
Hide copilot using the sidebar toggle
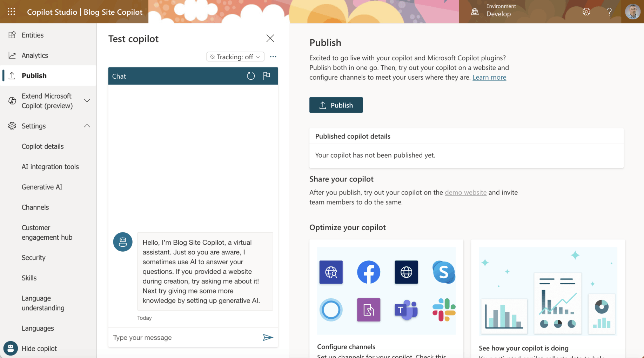pos(39,349)
